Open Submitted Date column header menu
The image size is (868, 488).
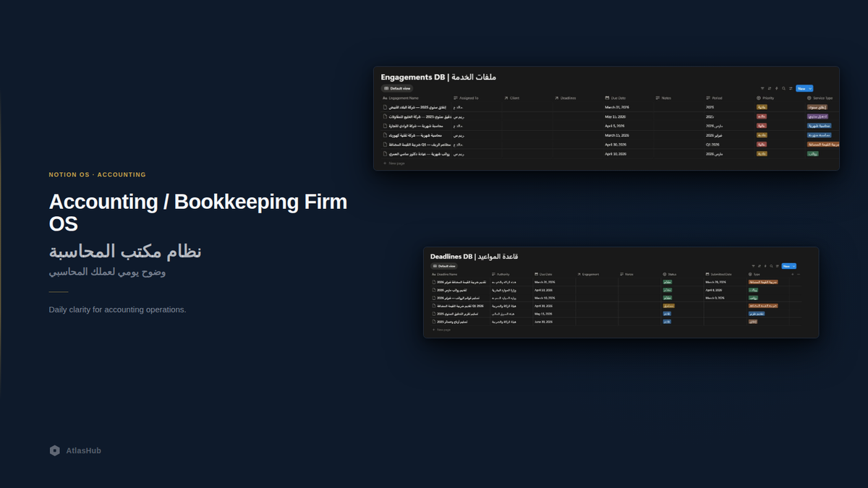tap(719, 274)
